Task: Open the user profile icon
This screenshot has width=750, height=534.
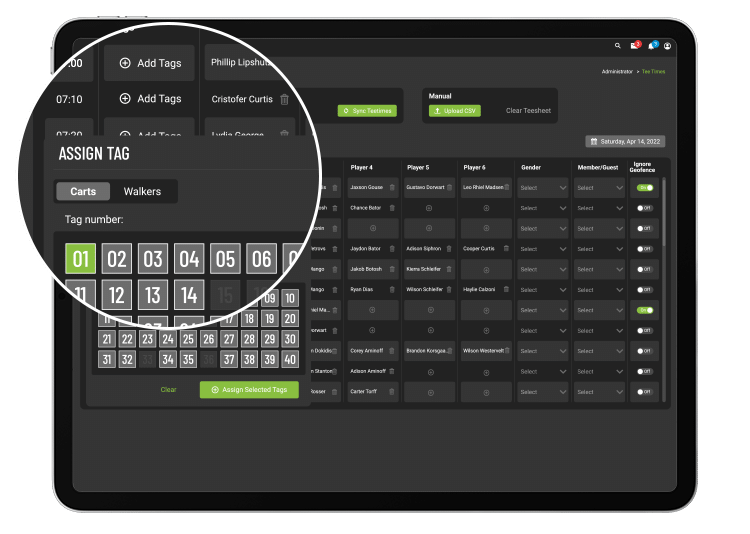Action: click(x=668, y=46)
